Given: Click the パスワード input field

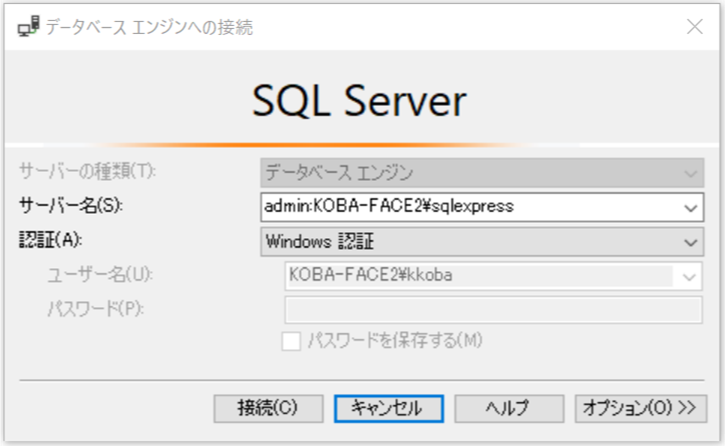Looking at the screenshot, I should (x=493, y=310).
